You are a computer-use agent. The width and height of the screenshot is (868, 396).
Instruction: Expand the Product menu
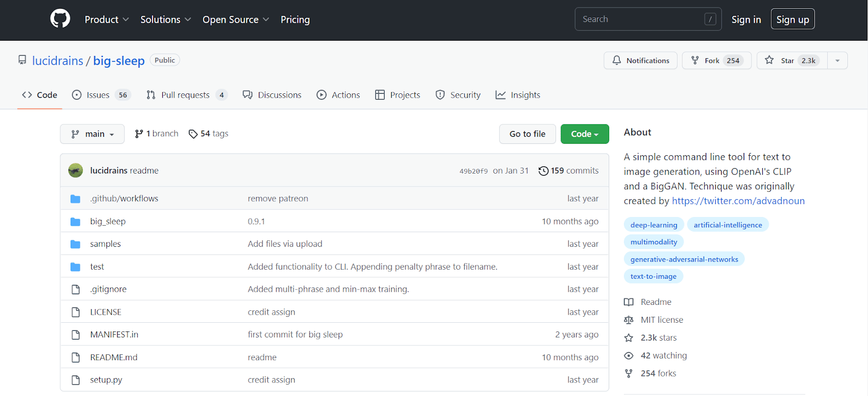coord(106,20)
